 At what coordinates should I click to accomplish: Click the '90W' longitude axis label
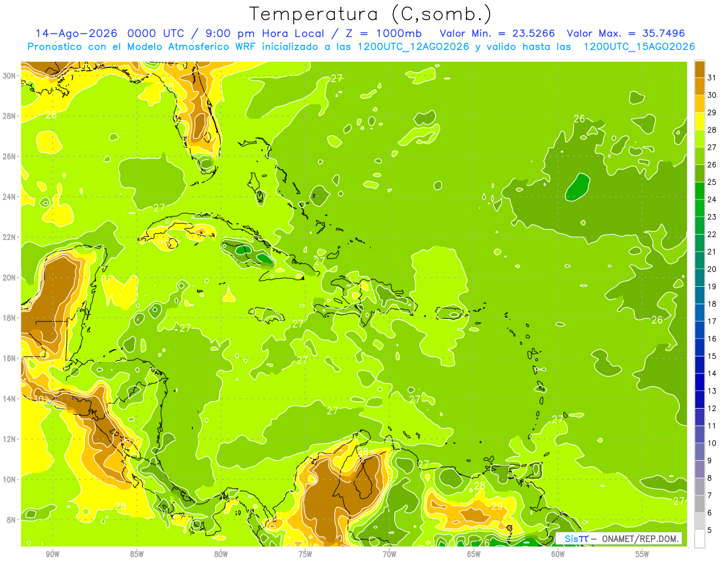[52, 554]
